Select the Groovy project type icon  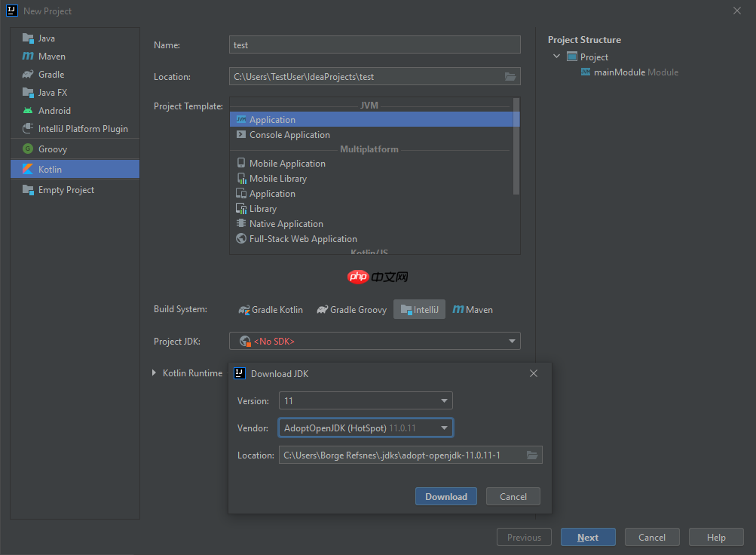tap(28, 149)
